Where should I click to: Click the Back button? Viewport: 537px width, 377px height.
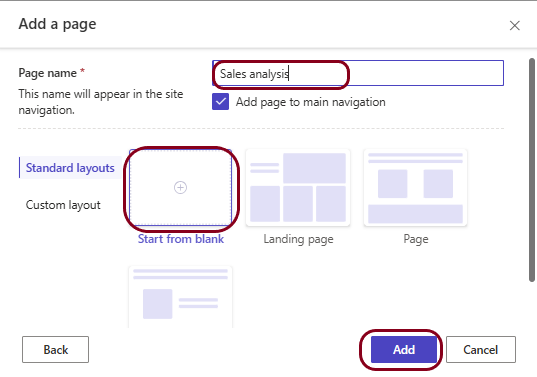[55, 350]
